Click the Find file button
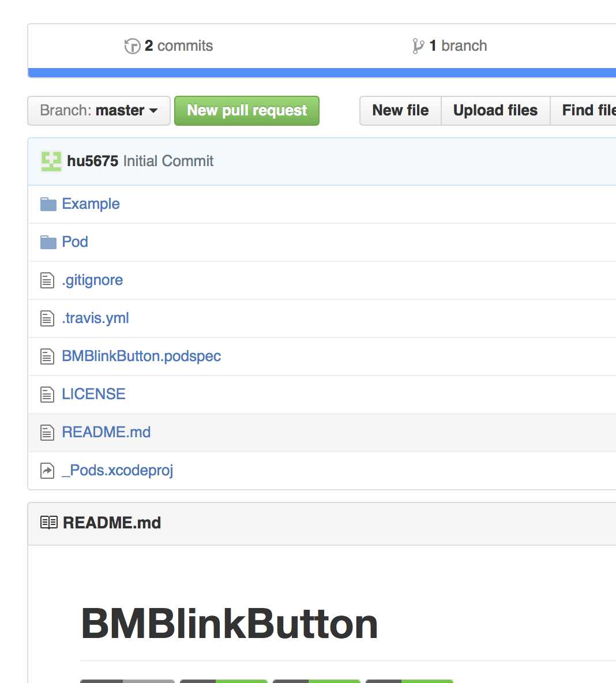The image size is (616, 683). coord(583,111)
